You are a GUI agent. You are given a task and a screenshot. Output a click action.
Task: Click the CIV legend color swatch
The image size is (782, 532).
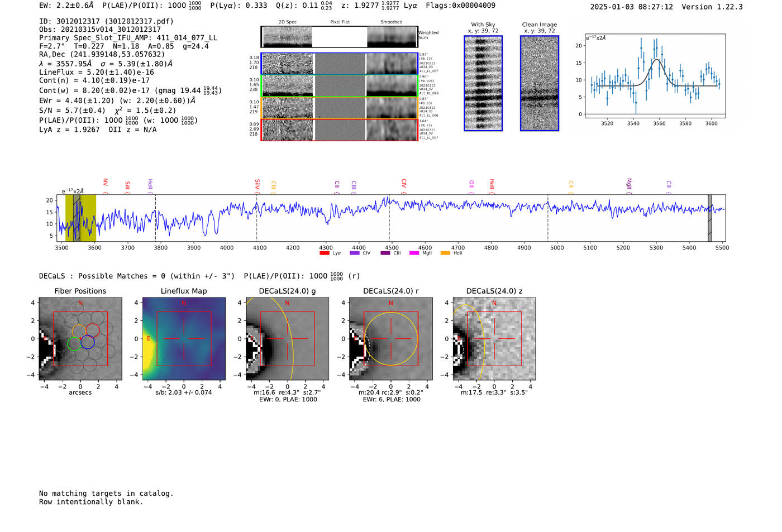click(354, 253)
